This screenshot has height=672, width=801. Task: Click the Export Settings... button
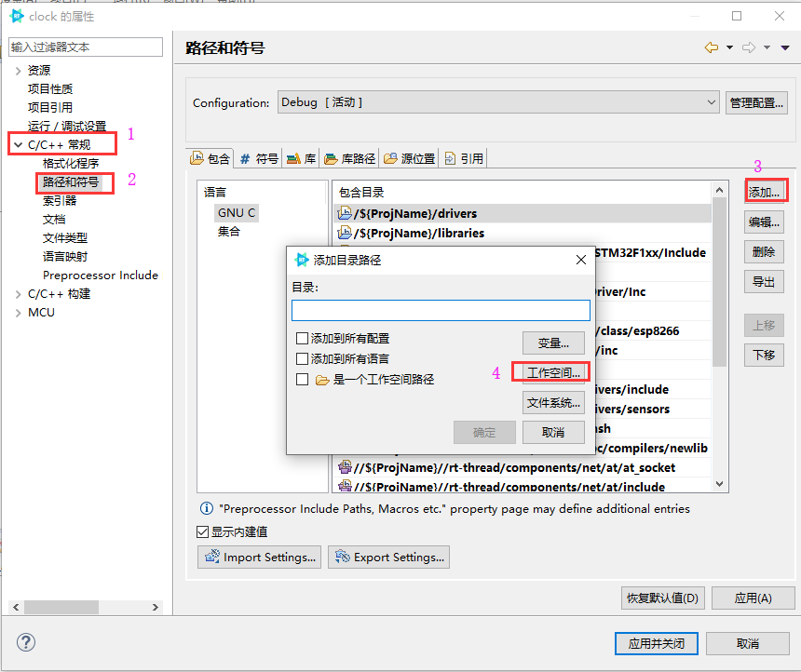(388, 558)
